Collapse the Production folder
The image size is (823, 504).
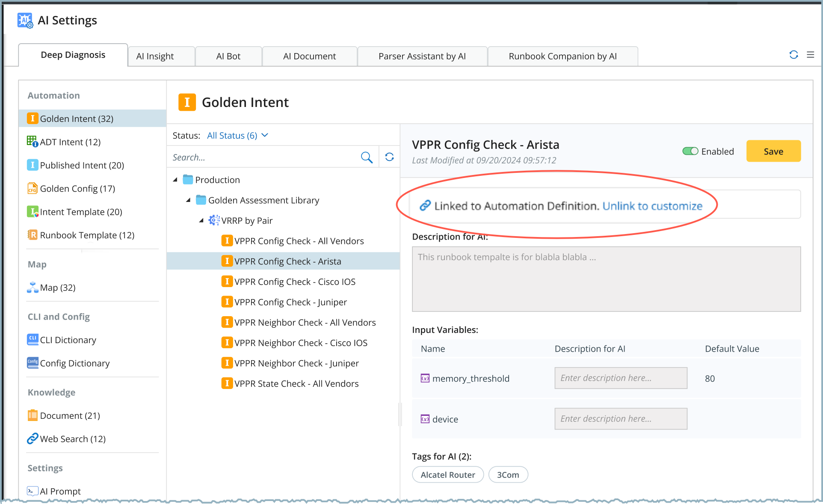(175, 180)
